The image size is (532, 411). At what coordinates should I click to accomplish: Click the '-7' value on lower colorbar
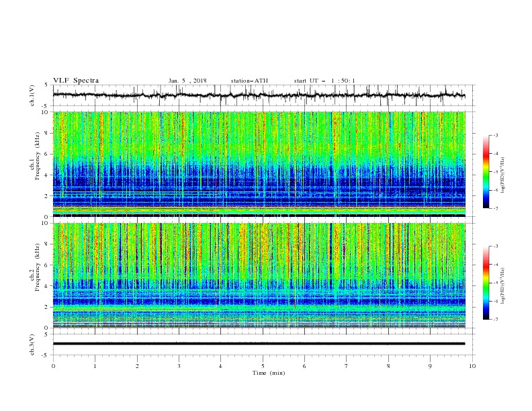[x=495, y=320]
